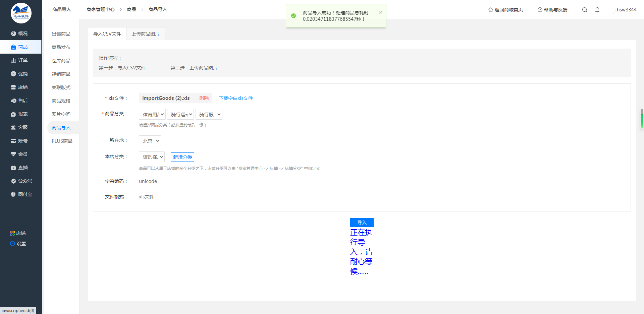Image resolution: width=644 pixels, height=314 pixels.
Task: Open the 报表 icon in sidebar
Action: point(13,114)
